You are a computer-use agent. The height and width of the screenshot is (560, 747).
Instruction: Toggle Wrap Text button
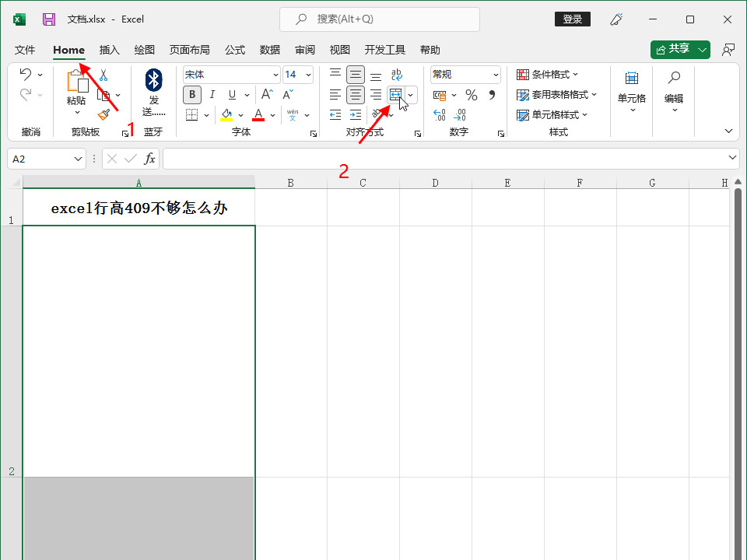pos(396,75)
